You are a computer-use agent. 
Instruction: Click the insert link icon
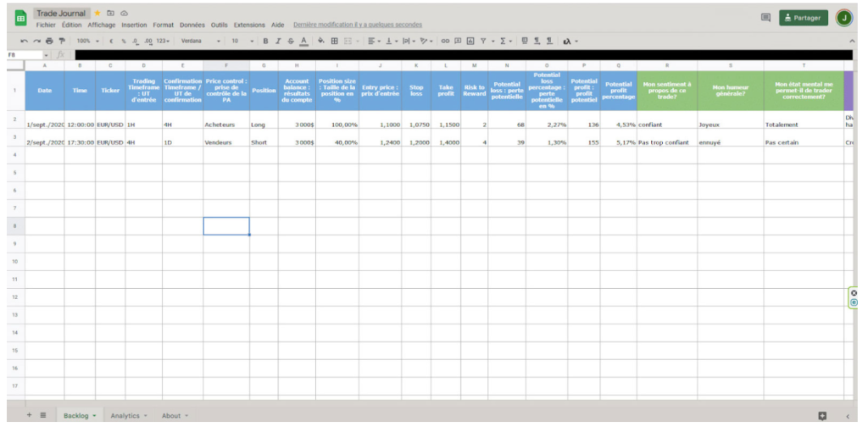445,41
